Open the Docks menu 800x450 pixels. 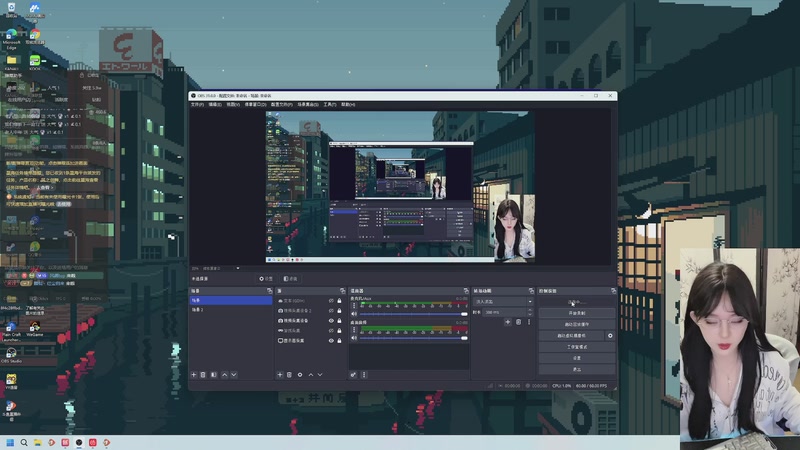(255, 105)
